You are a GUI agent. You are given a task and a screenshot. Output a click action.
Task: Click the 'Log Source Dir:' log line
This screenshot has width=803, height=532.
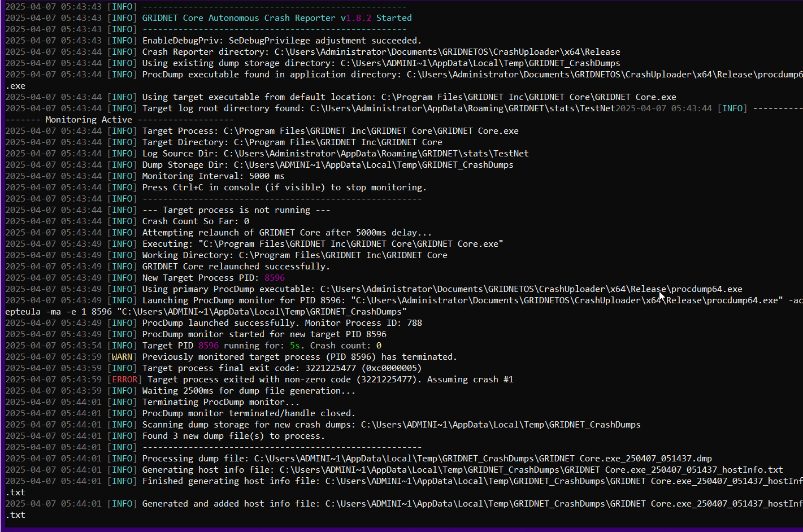click(336, 154)
